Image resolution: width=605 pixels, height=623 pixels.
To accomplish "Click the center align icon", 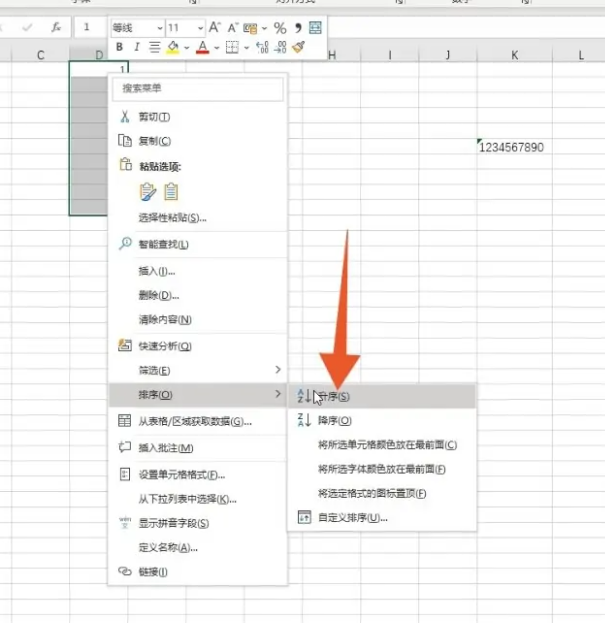I will click(x=154, y=47).
